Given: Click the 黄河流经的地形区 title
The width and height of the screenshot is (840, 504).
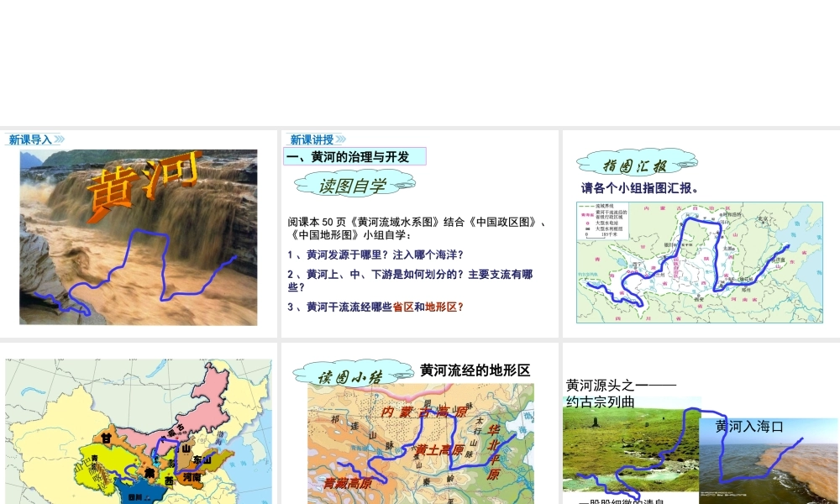Looking at the screenshot, I should 475,370.
